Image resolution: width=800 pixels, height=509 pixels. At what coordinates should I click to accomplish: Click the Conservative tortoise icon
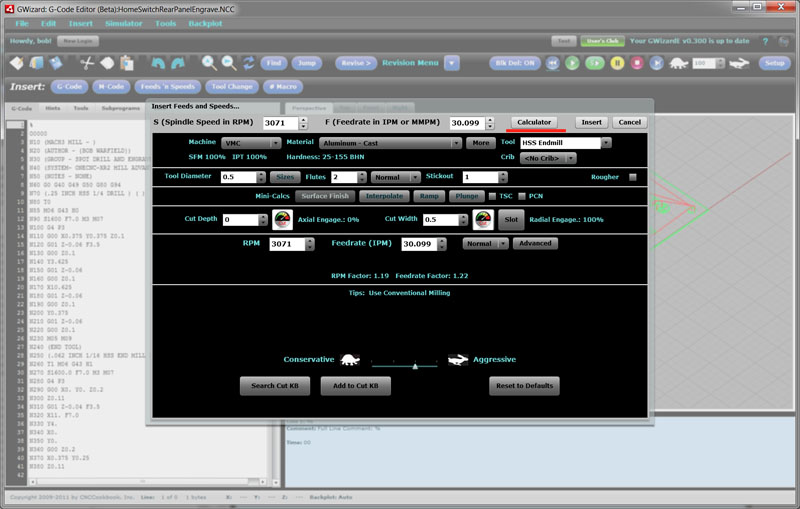tap(351, 359)
